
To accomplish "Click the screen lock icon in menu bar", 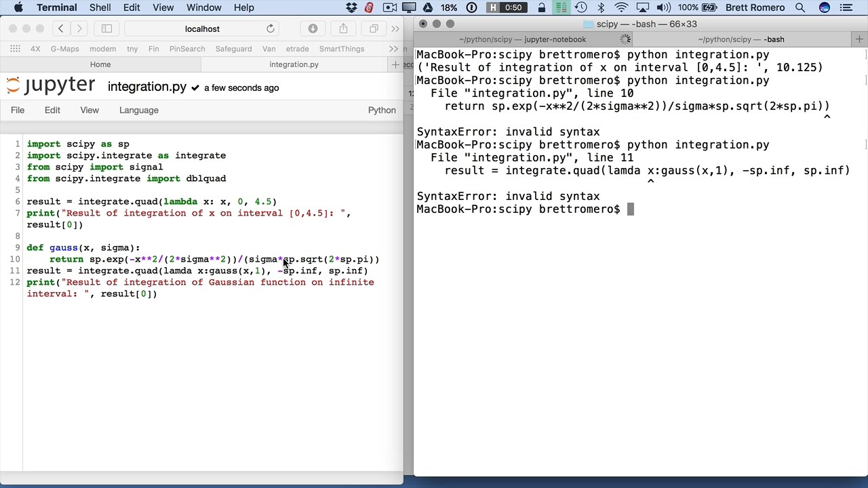I will tap(541, 7).
